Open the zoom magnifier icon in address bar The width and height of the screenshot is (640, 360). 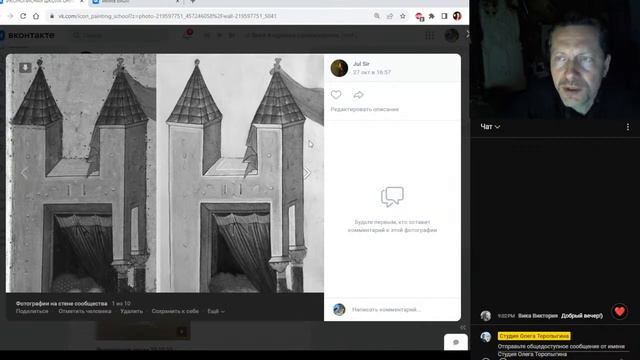tap(377, 16)
